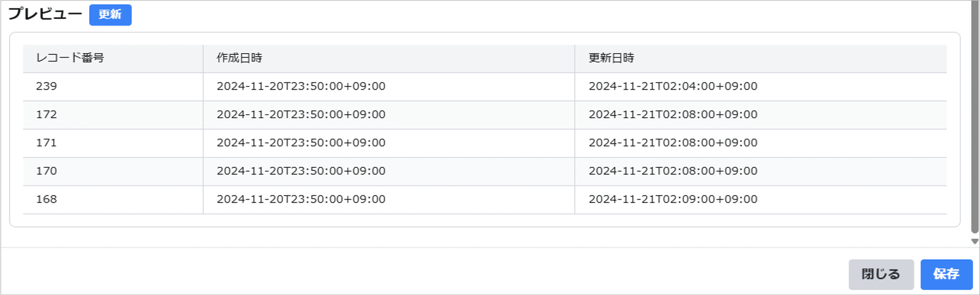Image resolution: width=980 pixels, height=295 pixels.
Task: Click update datetime cell of record 172
Action: (x=673, y=114)
